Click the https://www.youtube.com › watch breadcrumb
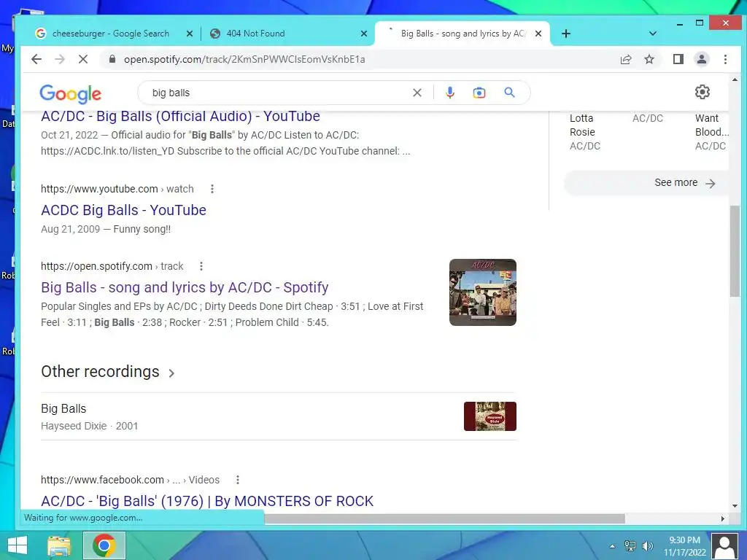 coord(117,189)
